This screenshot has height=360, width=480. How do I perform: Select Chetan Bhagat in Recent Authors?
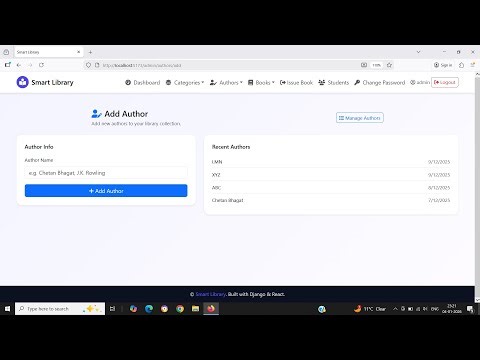228,200
